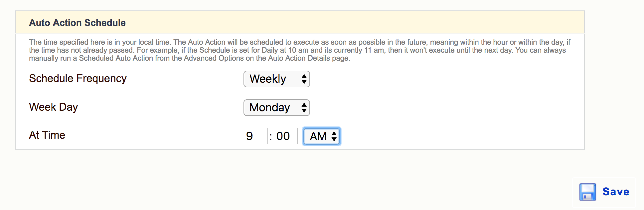Click the blue Save text link

point(616,192)
